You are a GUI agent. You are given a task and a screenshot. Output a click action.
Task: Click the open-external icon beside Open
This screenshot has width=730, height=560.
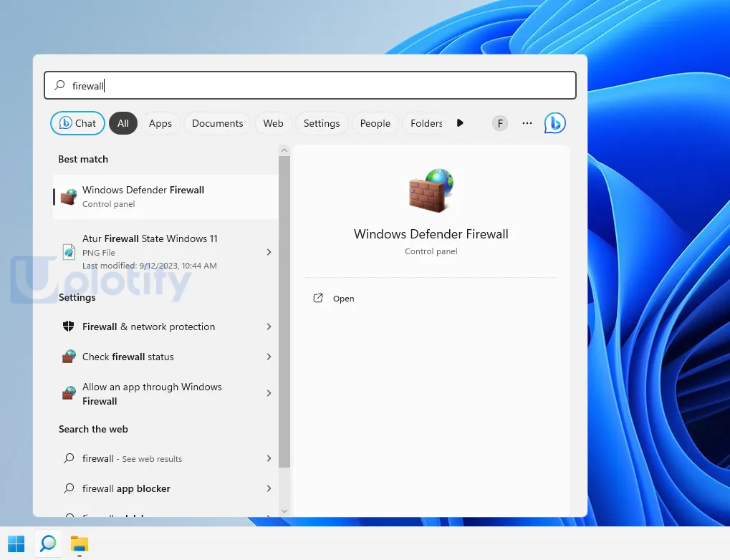pos(318,298)
